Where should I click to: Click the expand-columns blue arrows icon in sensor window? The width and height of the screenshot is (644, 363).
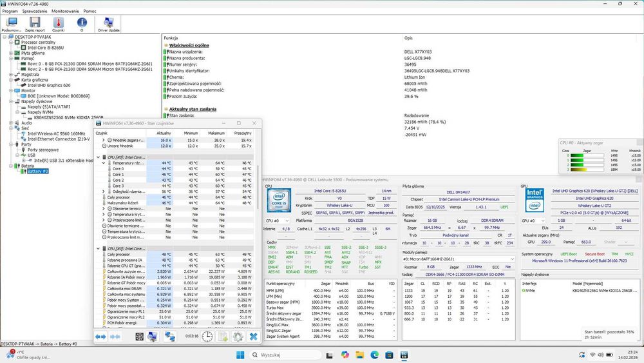[x=100, y=337]
